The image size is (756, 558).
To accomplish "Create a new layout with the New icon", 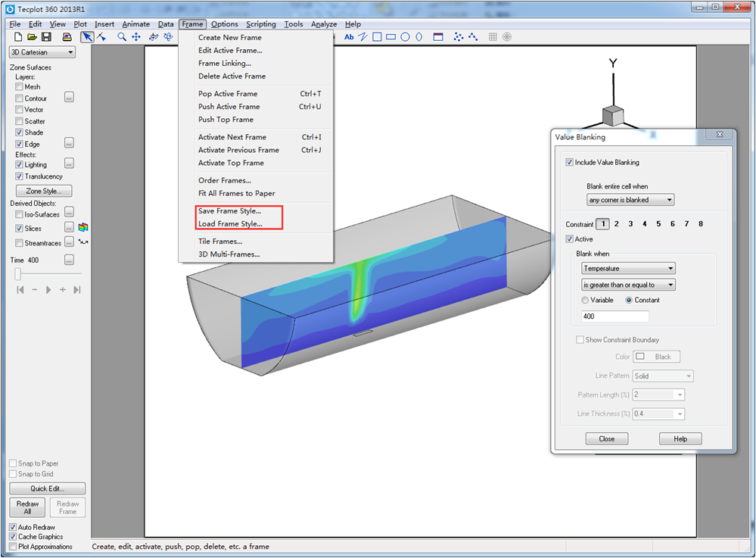I will tap(18, 37).
